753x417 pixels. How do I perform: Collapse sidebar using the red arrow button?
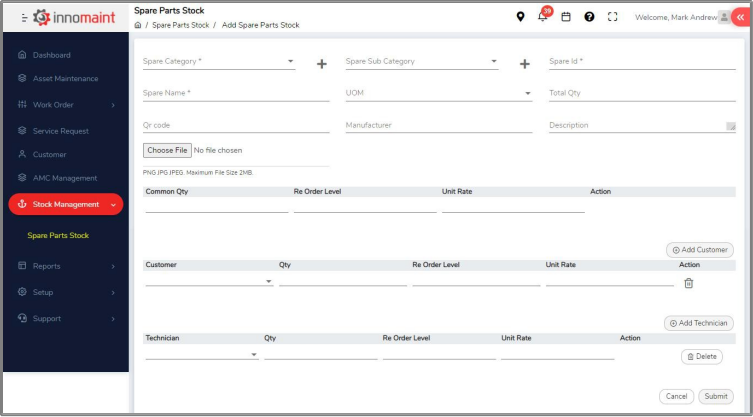[x=740, y=17]
